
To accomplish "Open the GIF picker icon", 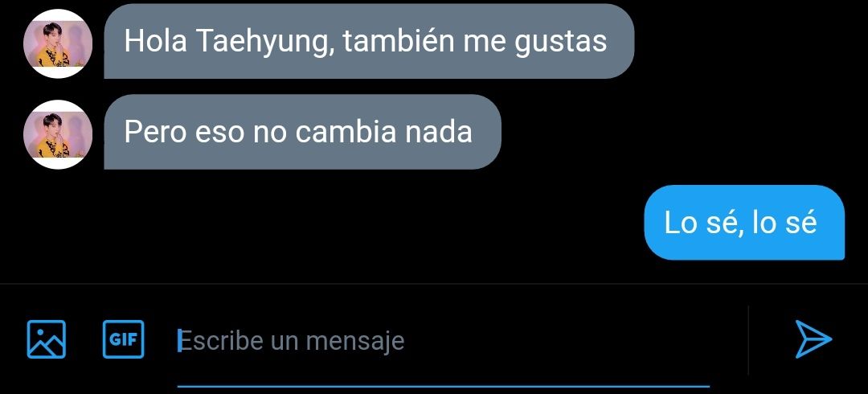I will tap(124, 339).
